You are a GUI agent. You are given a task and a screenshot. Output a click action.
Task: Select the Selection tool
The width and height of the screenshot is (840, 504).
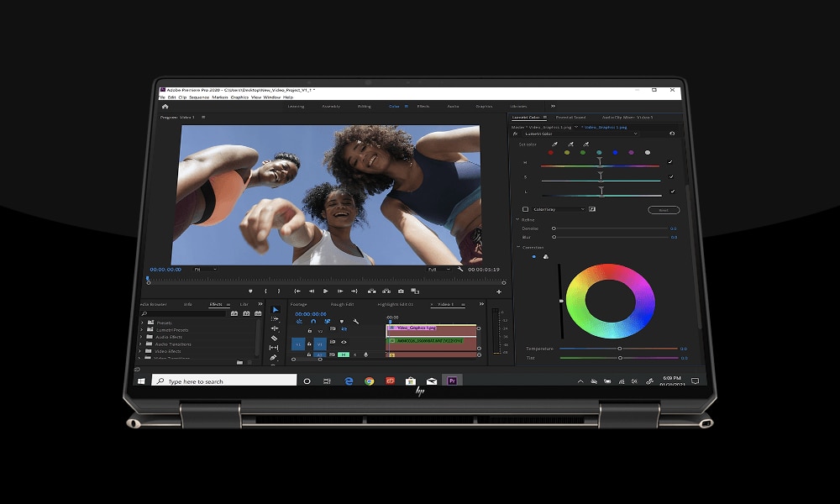pos(276,310)
